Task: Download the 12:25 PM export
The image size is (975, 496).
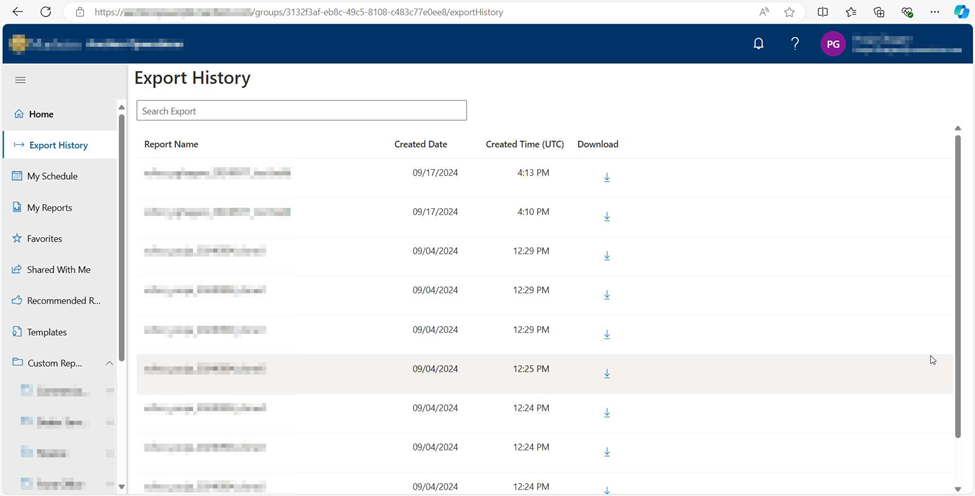Action: (607, 374)
